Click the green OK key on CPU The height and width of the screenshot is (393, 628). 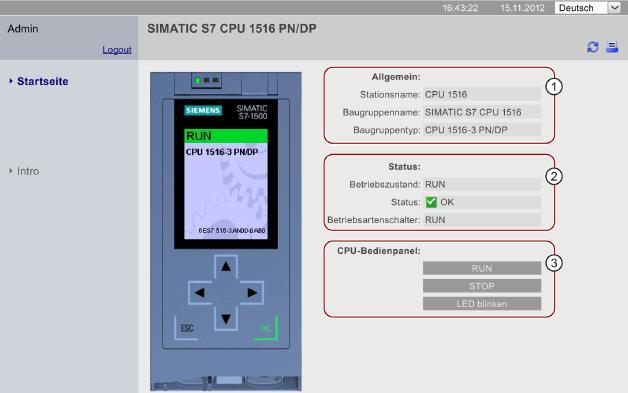[x=266, y=329]
